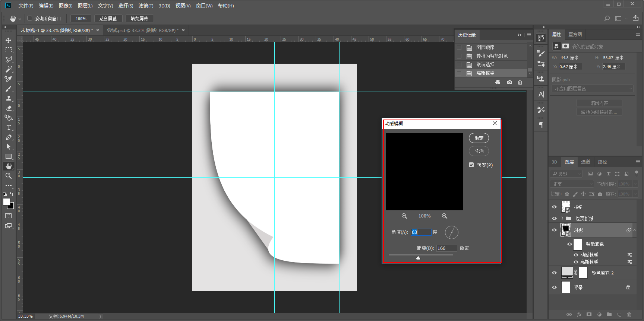The image size is (644, 321).
Task: Click zoom in icon in Motion Blur preview
Action: coord(444,216)
